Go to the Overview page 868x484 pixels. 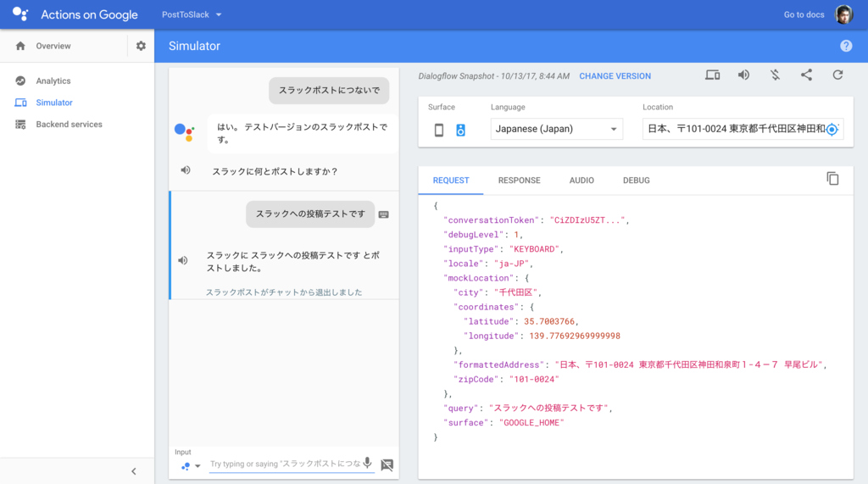53,46
